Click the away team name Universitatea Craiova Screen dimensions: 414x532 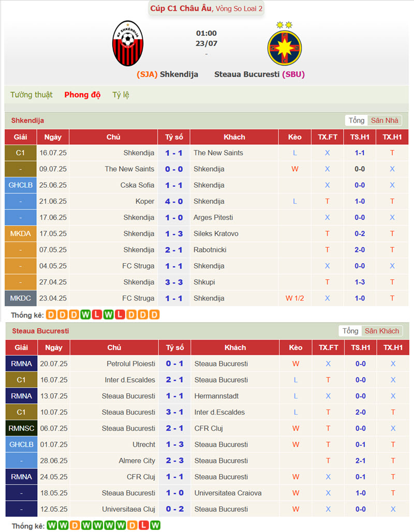228,493
